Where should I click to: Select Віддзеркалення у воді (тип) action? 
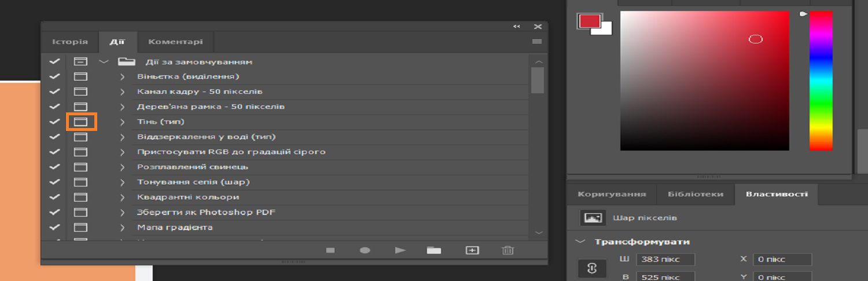pos(206,137)
